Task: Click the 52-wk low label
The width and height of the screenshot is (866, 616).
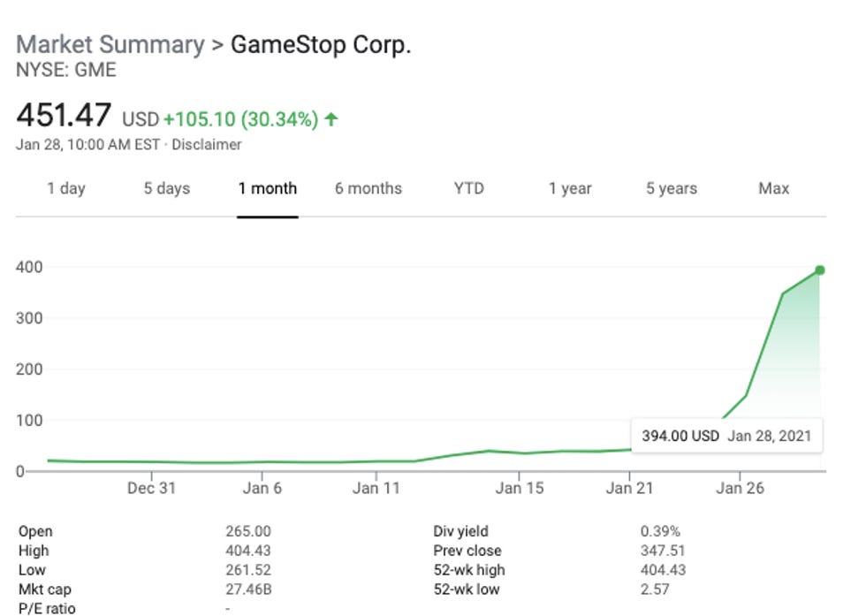Action: [467, 589]
